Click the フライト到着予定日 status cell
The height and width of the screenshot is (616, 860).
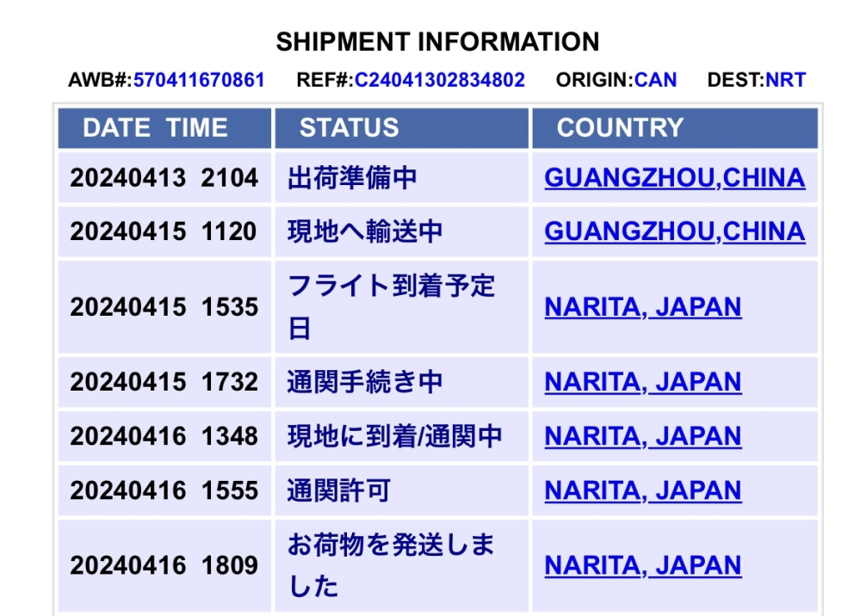pos(401,307)
